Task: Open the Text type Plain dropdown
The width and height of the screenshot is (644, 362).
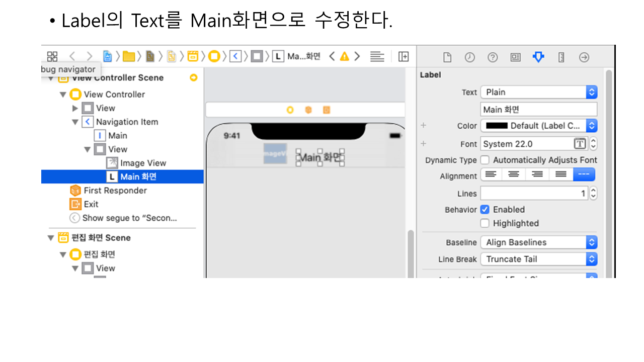Action: tap(538, 92)
